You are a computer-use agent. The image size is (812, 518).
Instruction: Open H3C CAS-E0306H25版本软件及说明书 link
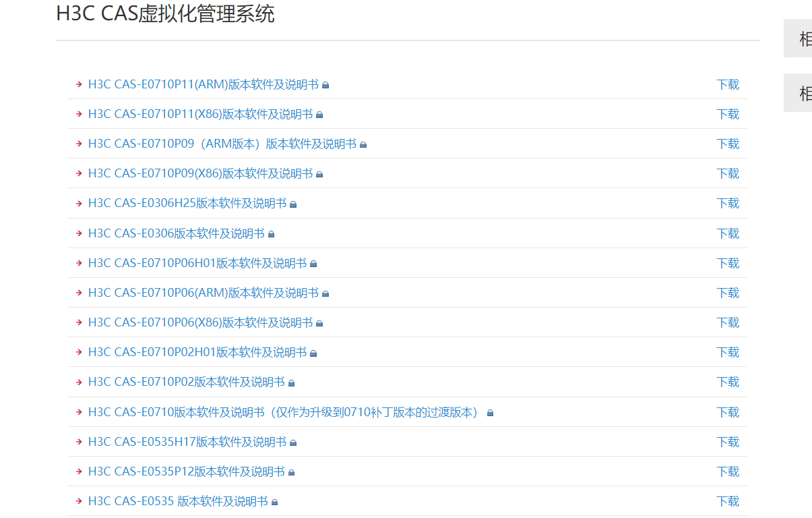[x=187, y=203]
